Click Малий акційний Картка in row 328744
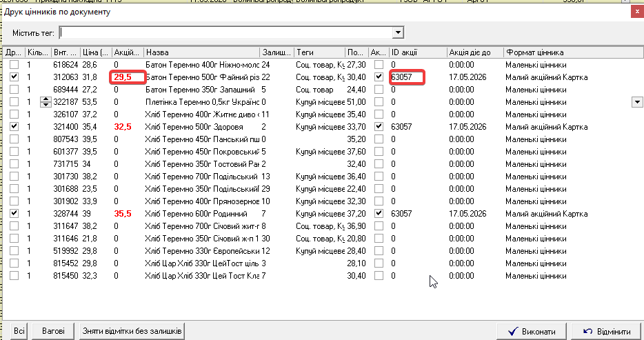 tap(546, 214)
